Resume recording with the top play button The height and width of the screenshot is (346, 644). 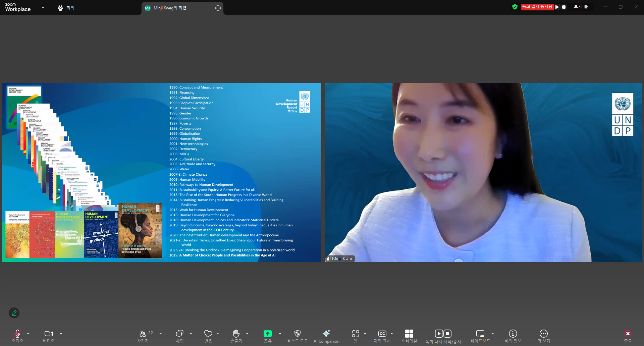pyautogui.click(x=557, y=7)
